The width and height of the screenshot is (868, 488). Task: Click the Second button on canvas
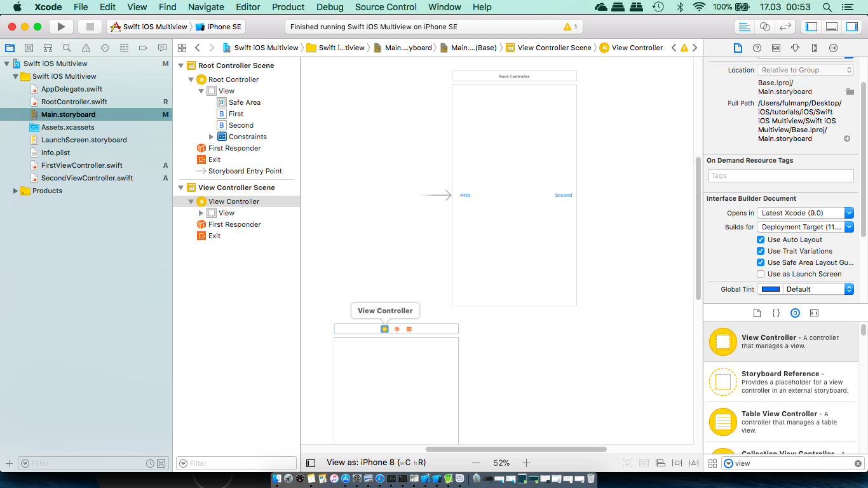(563, 195)
